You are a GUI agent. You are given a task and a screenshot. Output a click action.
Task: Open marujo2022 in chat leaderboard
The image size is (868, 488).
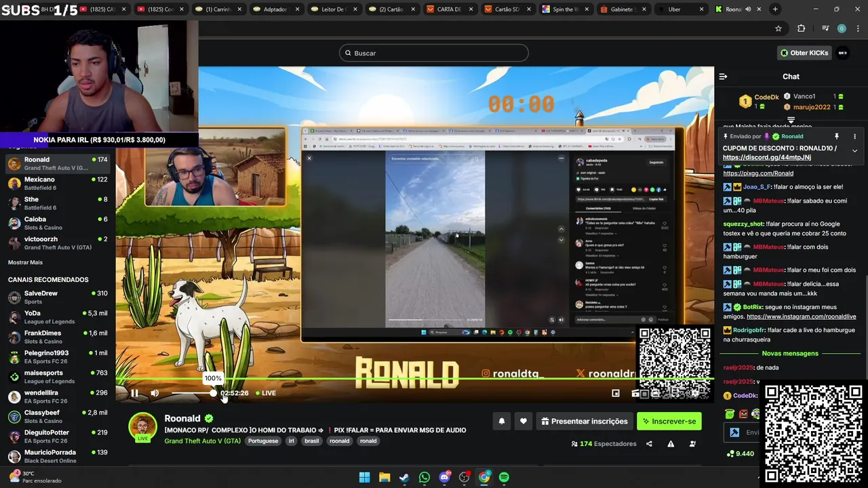(x=812, y=107)
